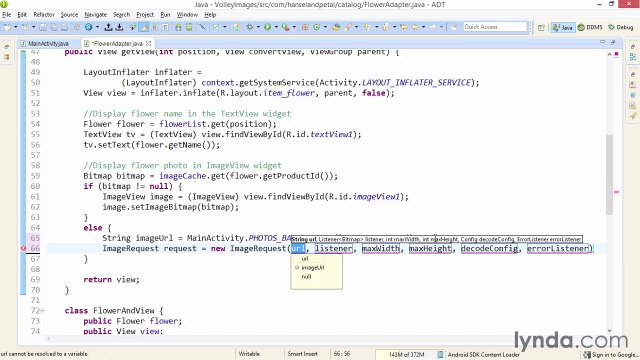Click the New Java Class icon
The width and height of the screenshot is (640, 360).
tap(316, 27)
